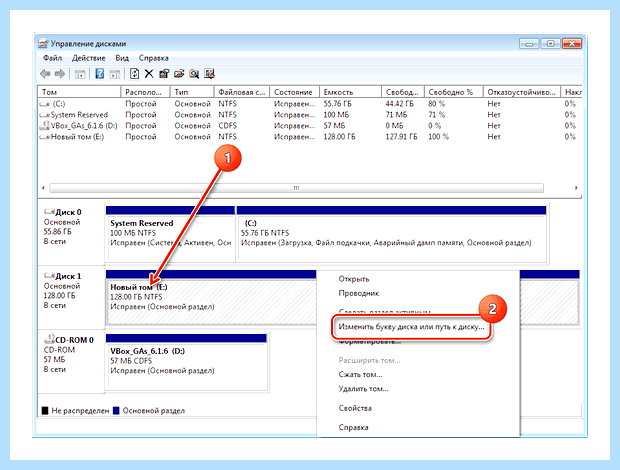Click the Refresh toolbar icon
The height and width of the screenshot is (470, 620).
(134, 74)
